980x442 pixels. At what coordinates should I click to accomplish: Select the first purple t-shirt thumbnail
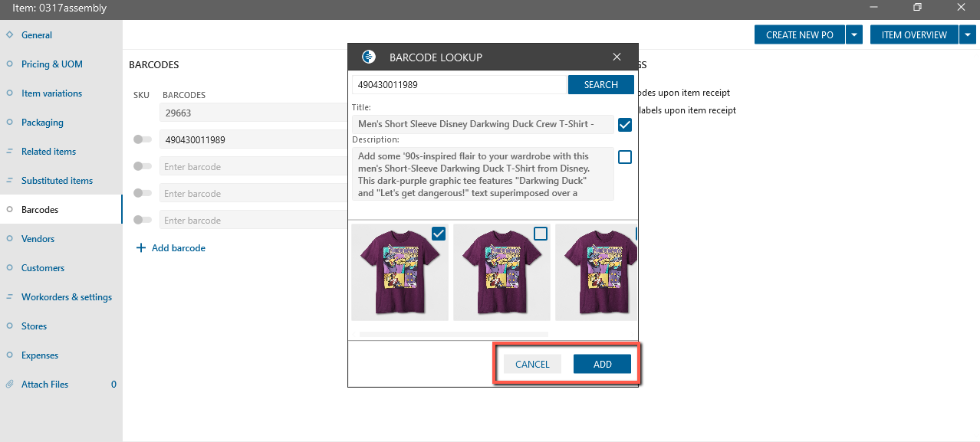(x=400, y=272)
